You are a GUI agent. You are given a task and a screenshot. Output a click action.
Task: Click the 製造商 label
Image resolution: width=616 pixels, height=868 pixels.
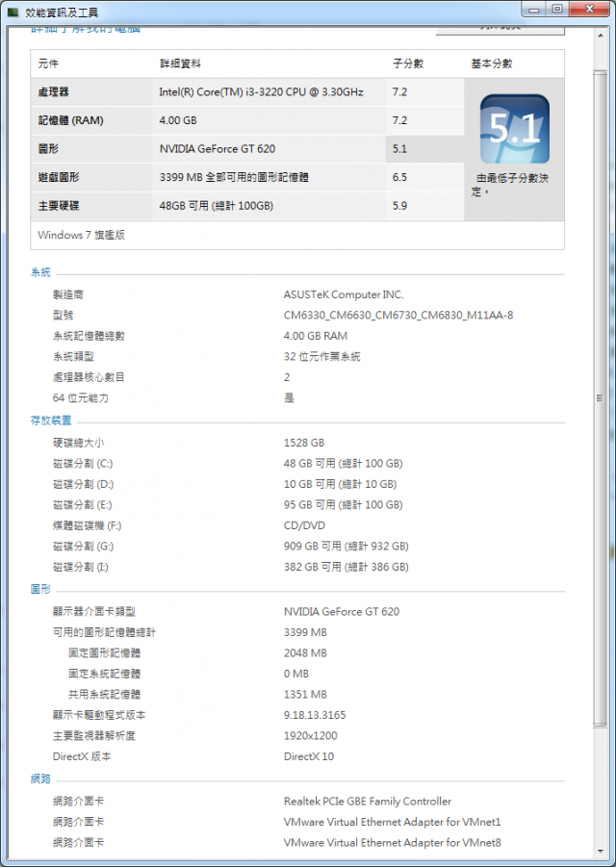point(68,294)
